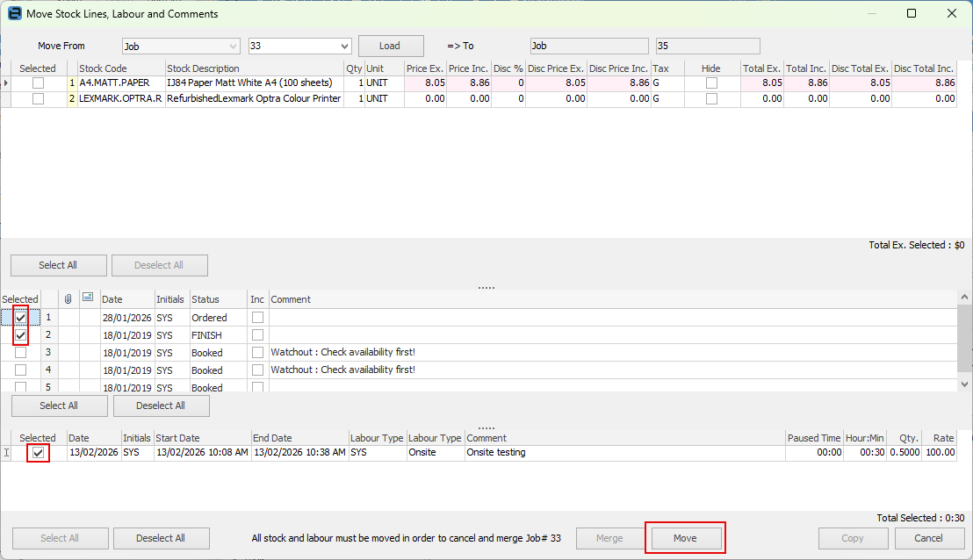
Task: Open the Move From job number dropdown
Action: pyautogui.click(x=344, y=47)
